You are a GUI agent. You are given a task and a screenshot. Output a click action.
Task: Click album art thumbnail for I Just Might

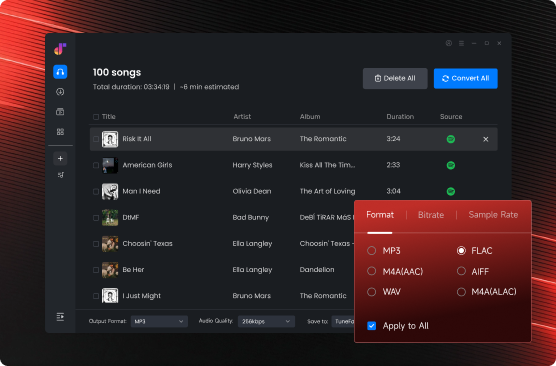[x=110, y=296]
